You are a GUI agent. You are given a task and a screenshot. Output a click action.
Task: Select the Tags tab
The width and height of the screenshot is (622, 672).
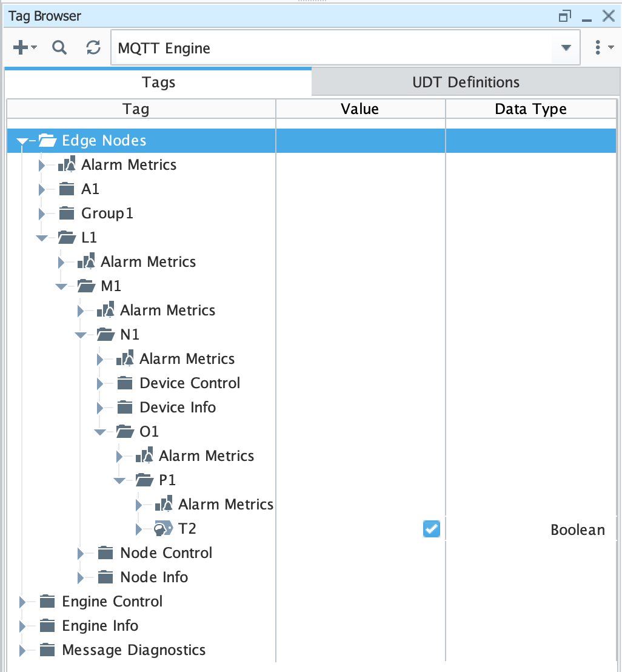coord(159,82)
